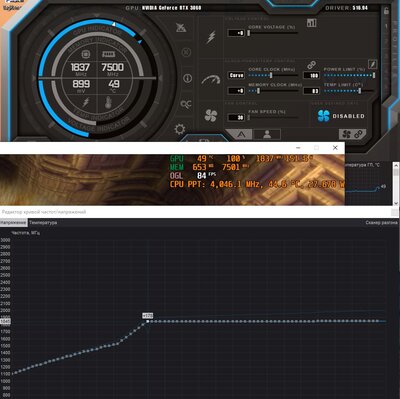Click the profile lock icon
Image resolution: width=400 pixels, height=399 pixels.
point(386,11)
